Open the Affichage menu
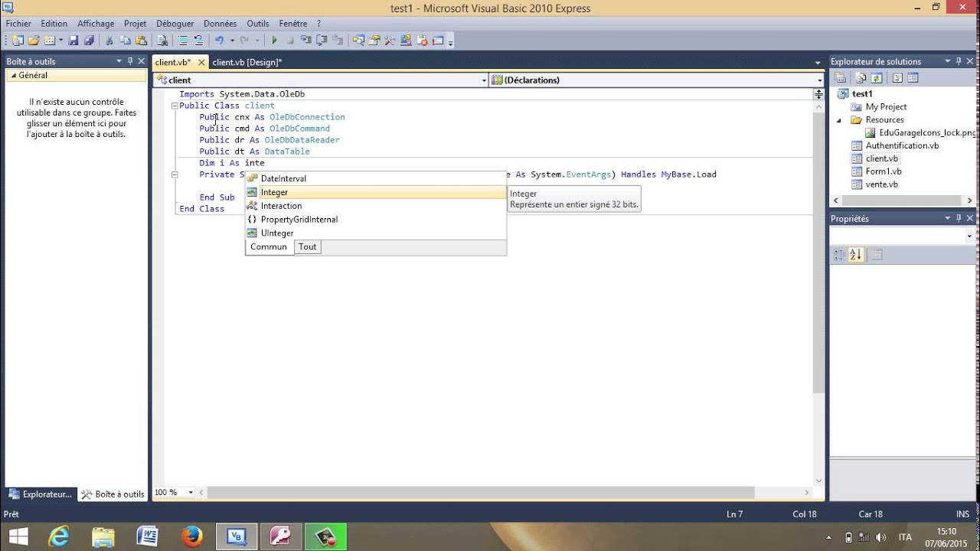 coord(96,24)
